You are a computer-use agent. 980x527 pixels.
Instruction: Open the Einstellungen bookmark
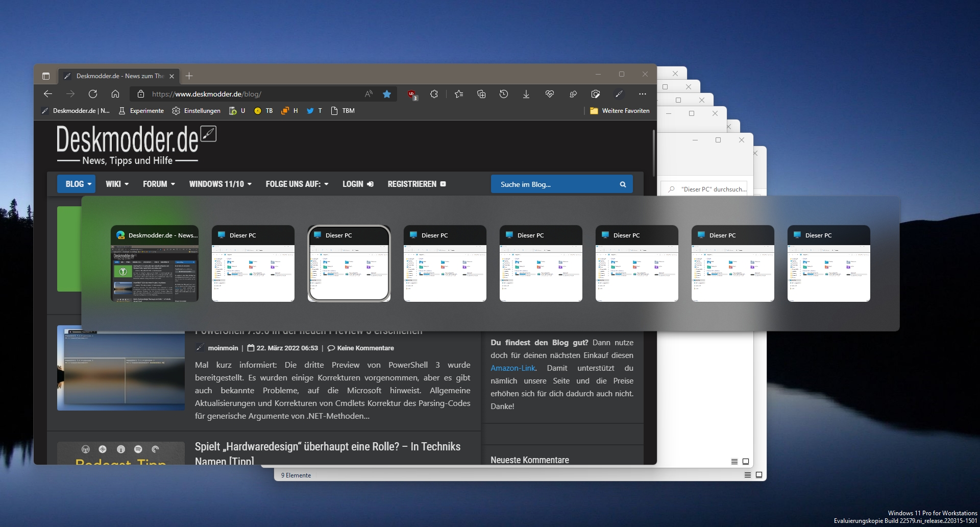(197, 111)
